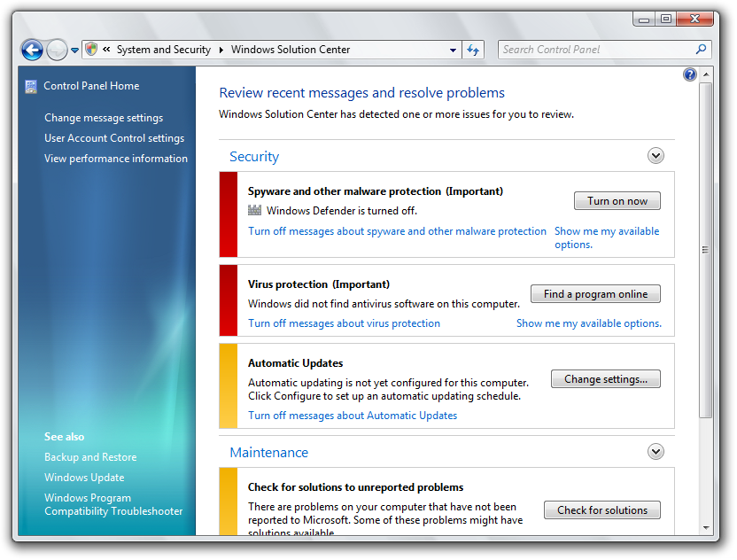This screenshot has height=560, width=737.
Task: Show available options for virus protection
Action: pos(589,323)
